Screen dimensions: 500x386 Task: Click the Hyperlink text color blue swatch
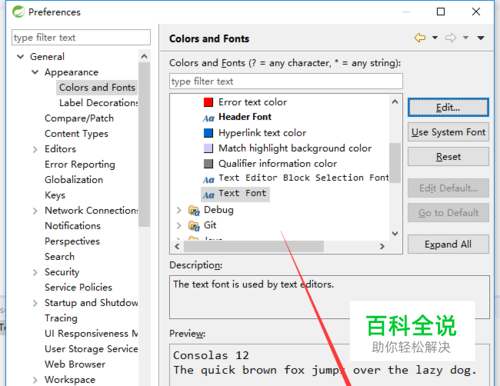(208, 133)
